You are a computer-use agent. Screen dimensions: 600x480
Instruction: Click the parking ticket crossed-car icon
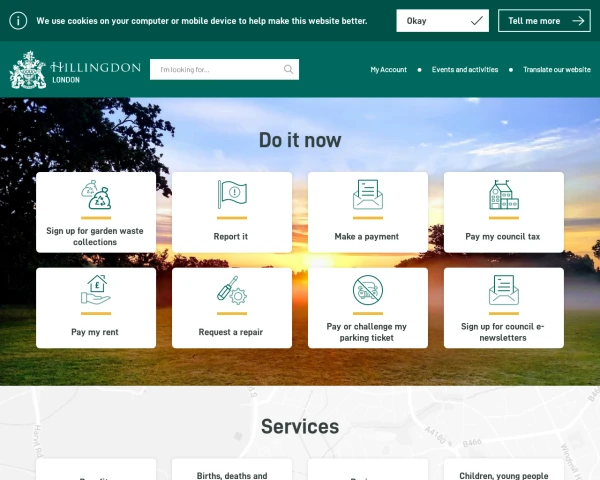tap(368, 290)
